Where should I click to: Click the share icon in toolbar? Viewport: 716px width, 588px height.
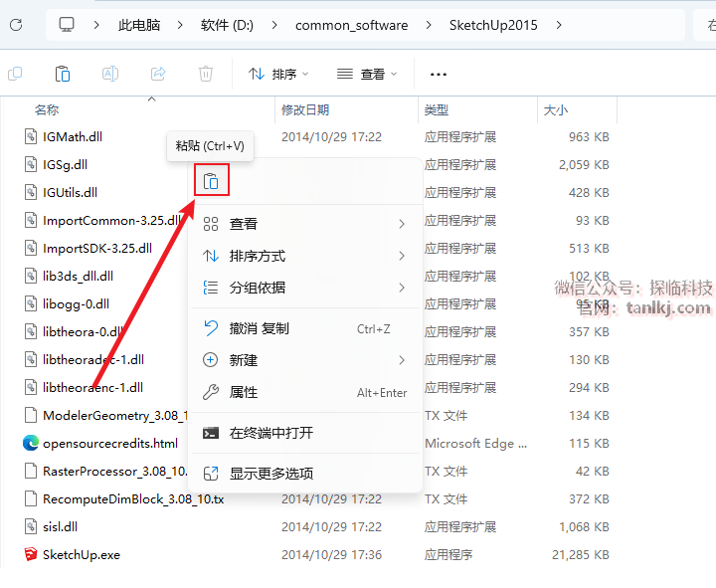pyautogui.click(x=158, y=74)
